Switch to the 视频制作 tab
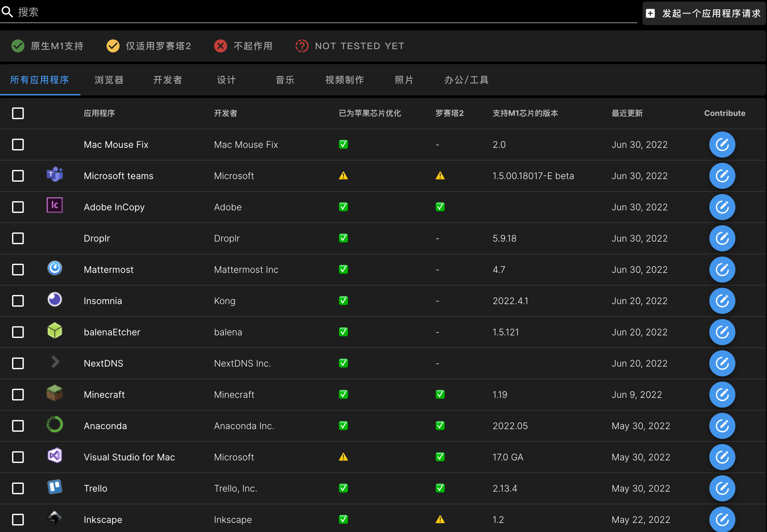 click(x=345, y=80)
